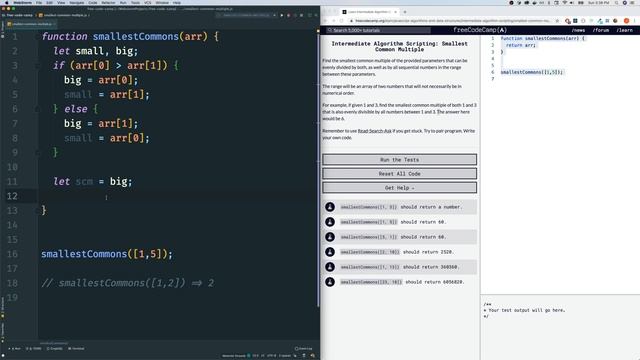The image size is (640, 360).
Task: Click Reset All Code button
Action: [x=400, y=173]
